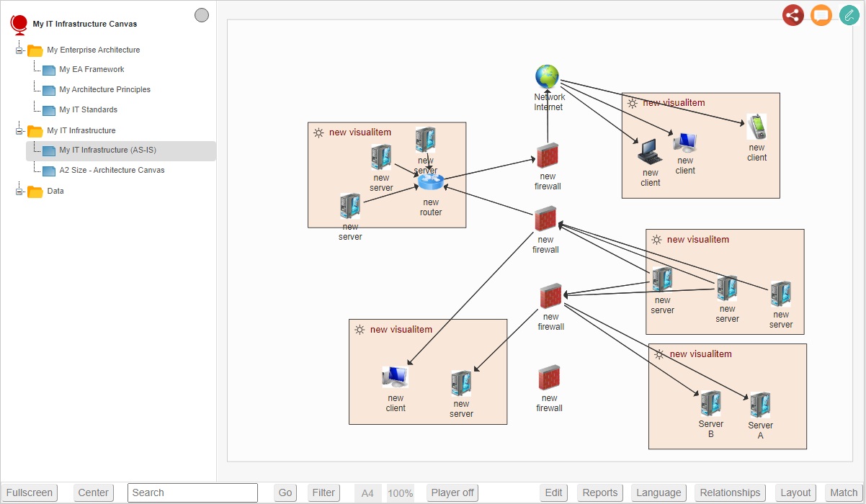
Task: Open the Relationships menu button
Action: click(731, 492)
